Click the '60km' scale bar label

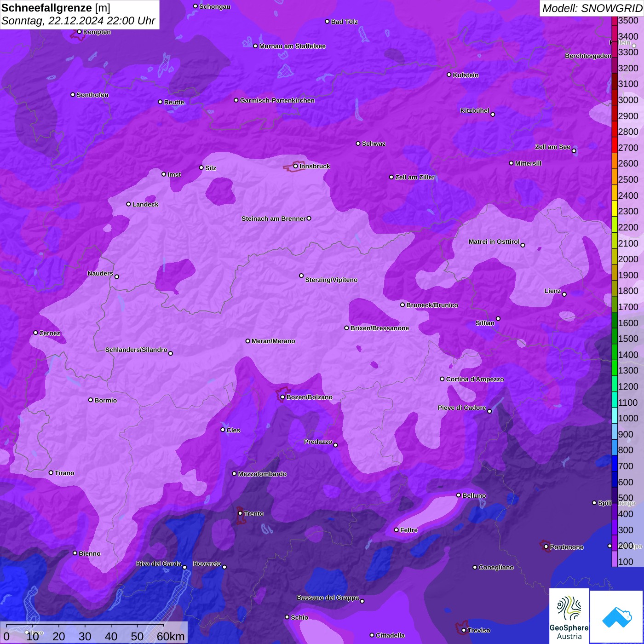click(x=171, y=636)
